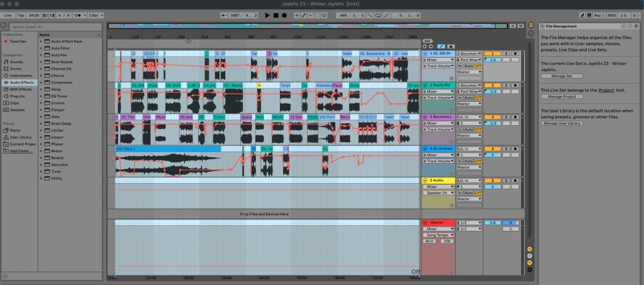Click the browser search field
The width and height of the screenshot is (644, 285).
[x=50, y=27]
